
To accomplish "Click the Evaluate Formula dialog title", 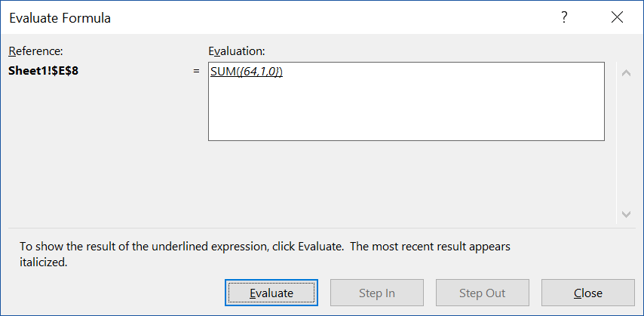I will point(60,18).
